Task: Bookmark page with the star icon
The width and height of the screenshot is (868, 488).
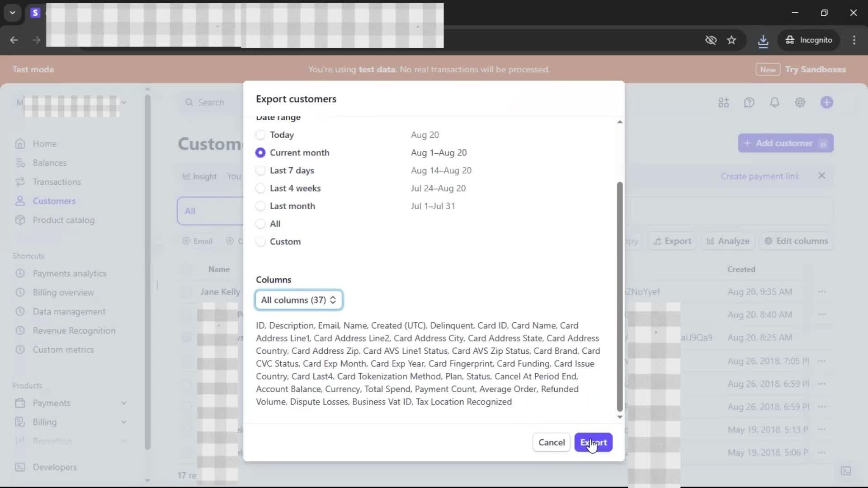Action: pos(731,40)
